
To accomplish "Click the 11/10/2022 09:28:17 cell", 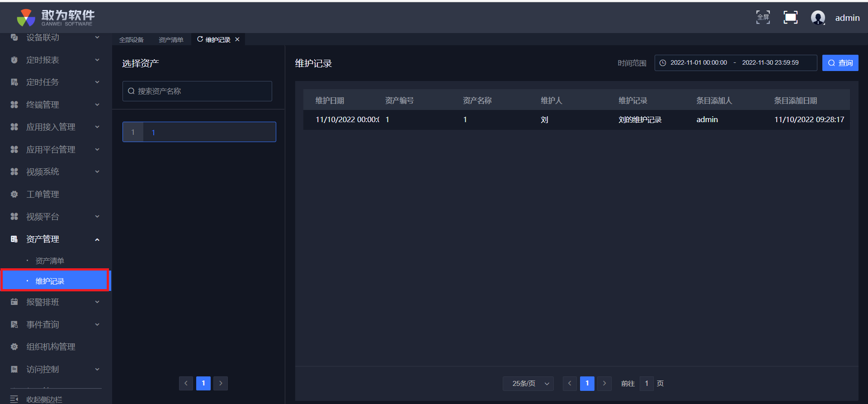I will pos(809,120).
